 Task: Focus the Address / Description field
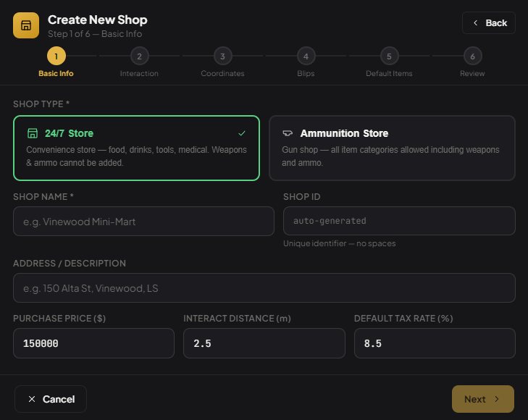[264, 287]
